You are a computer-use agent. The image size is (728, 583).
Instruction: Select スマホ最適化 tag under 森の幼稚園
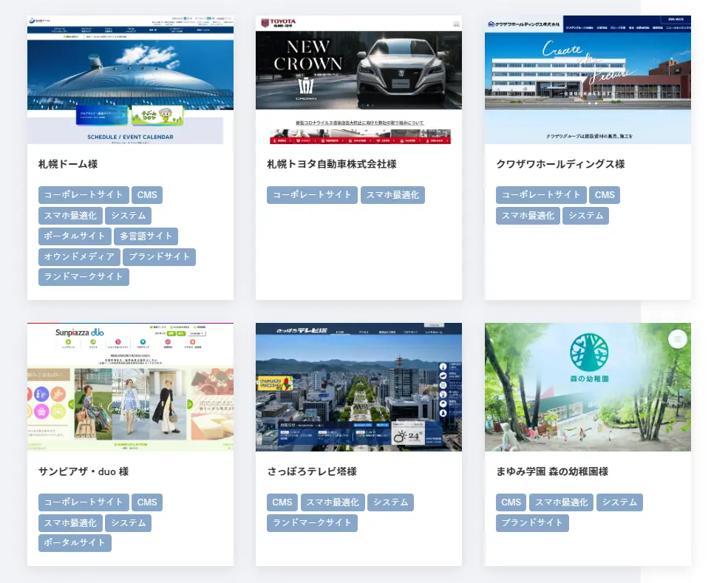[x=561, y=502]
